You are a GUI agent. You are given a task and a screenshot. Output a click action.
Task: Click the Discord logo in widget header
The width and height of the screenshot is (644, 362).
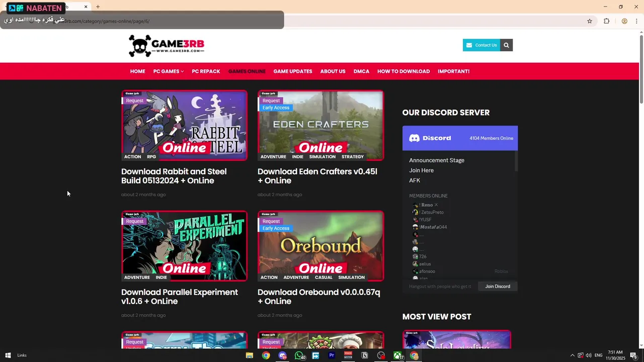430,138
